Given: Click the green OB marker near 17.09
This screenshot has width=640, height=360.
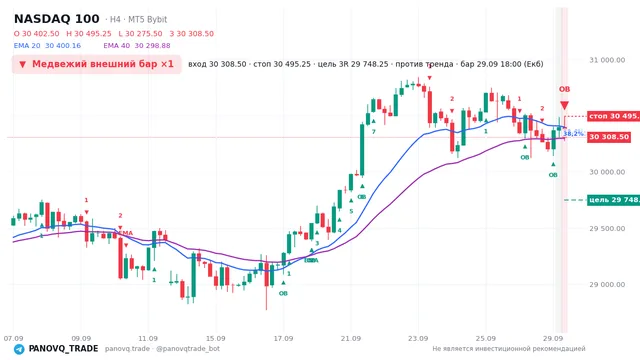Looking at the screenshot, I should click(x=283, y=293).
